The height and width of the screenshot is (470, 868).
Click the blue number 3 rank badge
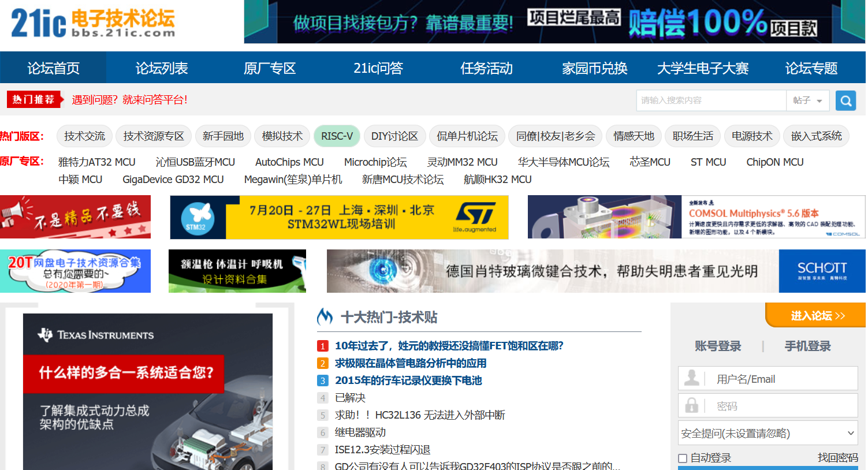pos(323,381)
